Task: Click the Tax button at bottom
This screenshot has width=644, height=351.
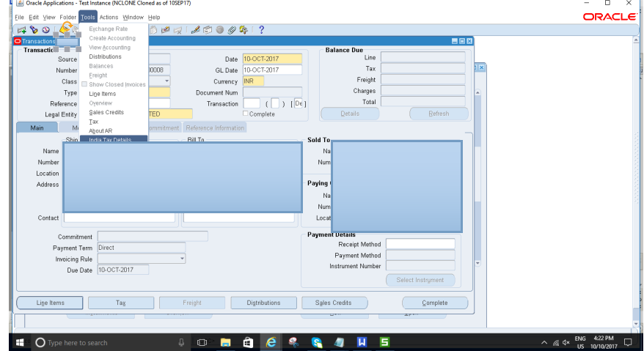Action: tap(121, 303)
